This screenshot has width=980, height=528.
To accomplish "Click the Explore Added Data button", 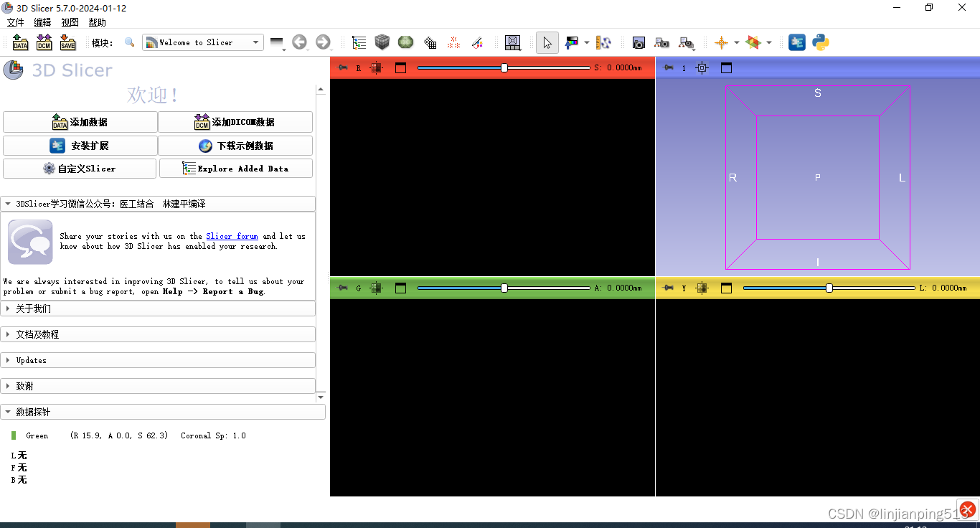I will 235,168.
